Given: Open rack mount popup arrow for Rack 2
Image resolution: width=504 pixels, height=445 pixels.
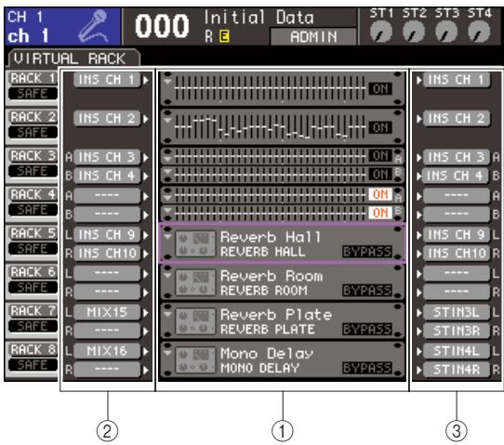Looking at the screenshot, I should (x=167, y=121).
